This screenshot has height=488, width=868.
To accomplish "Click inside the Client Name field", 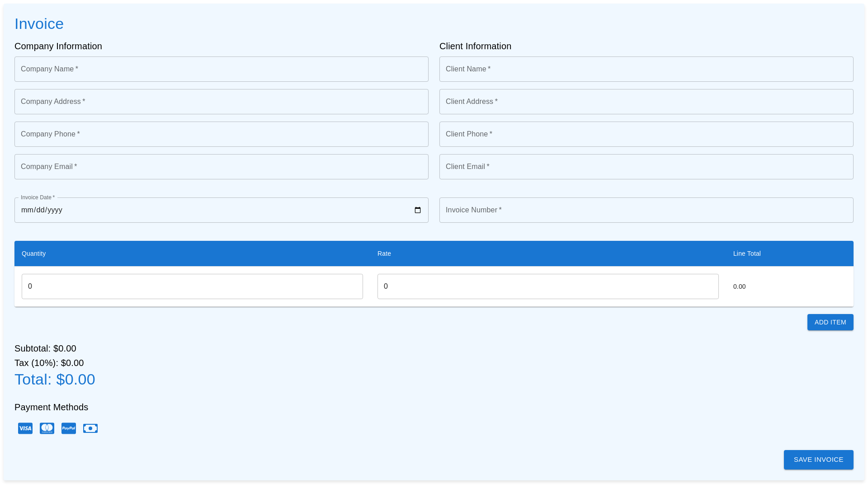I will [646, 69].
